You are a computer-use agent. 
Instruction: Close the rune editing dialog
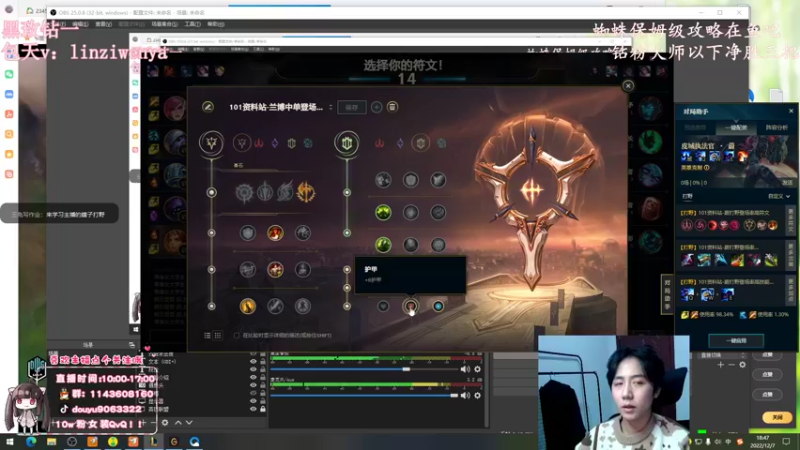pos(628,86)
